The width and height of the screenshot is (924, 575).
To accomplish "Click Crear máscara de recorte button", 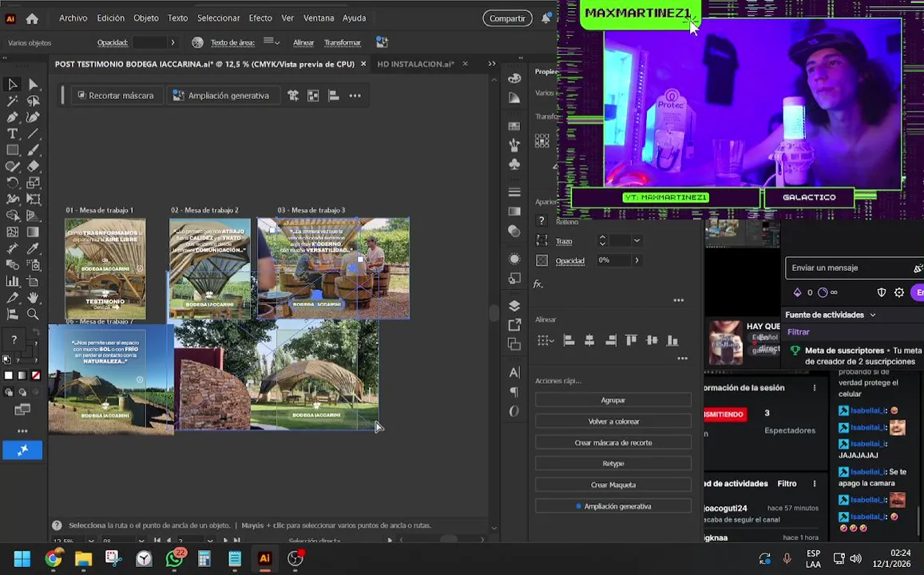I will [x=613, y=442].
